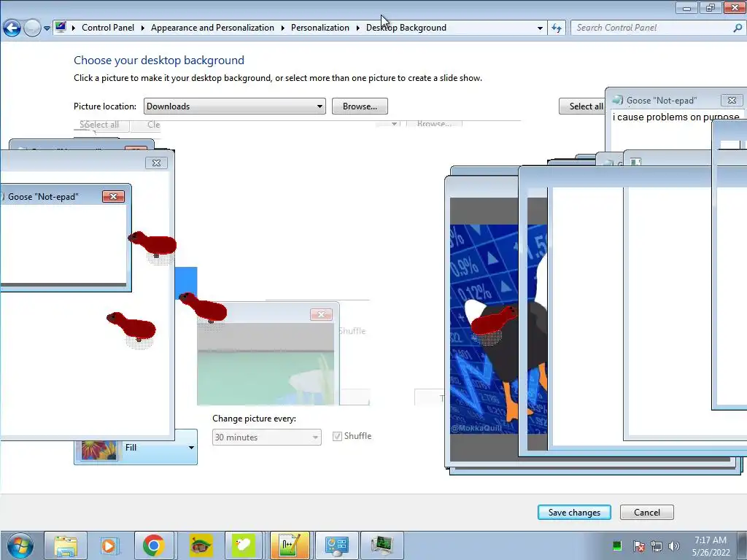Navigate to Control Panel breadcrumb
Screen dimensions: 747x560
click(108, 28)
